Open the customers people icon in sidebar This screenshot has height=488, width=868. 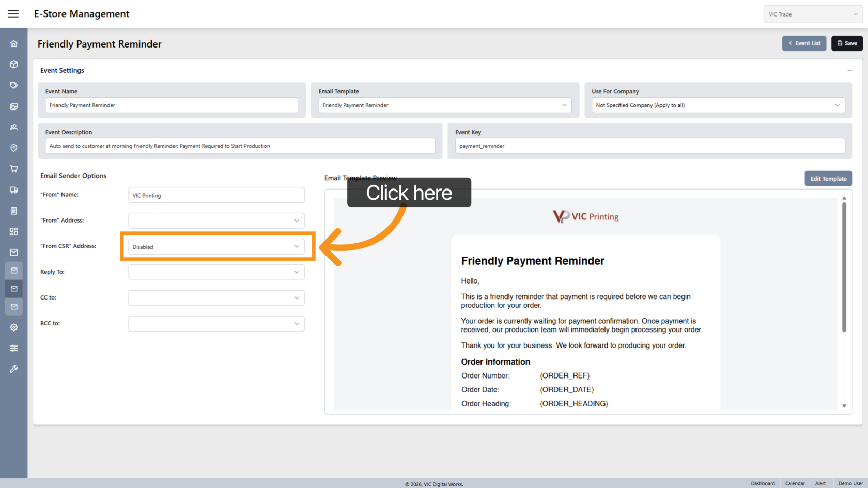coord(14,127)
